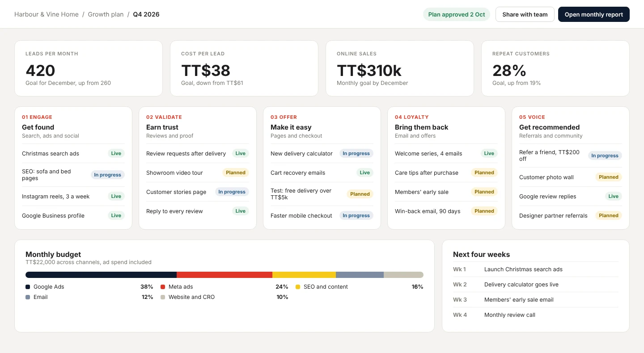Click the Monthly budget heading
Screen dimensions: 644x353
[x=53, y=254]
